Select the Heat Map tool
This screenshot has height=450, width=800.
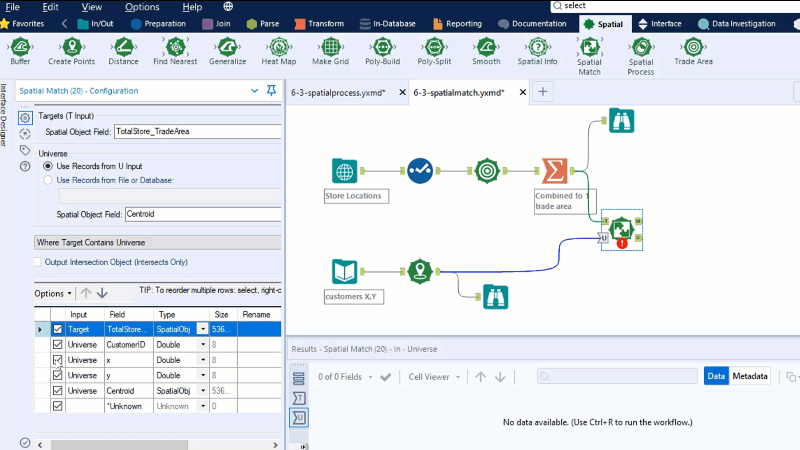279,51
